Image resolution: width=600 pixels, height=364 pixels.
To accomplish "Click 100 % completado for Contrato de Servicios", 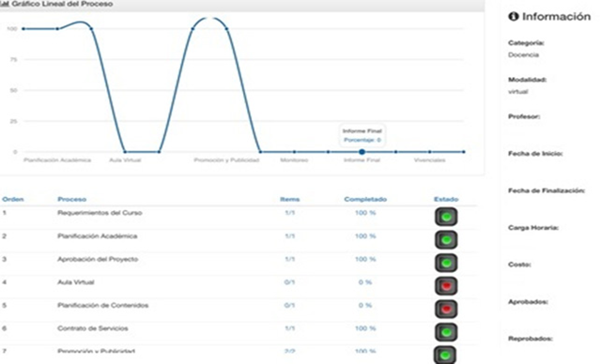I will pos(365,328).
